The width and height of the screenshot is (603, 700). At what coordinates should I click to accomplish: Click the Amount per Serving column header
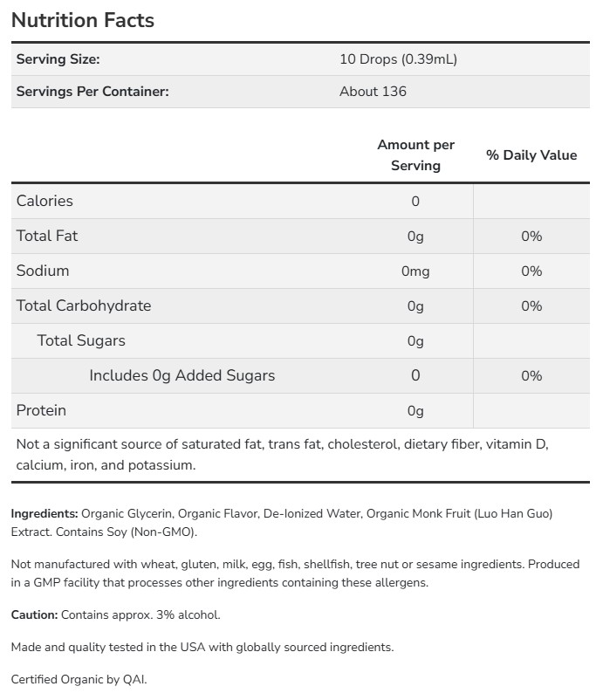[x=415, y=154]
